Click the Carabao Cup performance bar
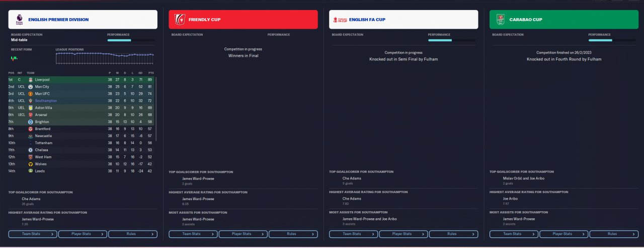 pos(612,40)
